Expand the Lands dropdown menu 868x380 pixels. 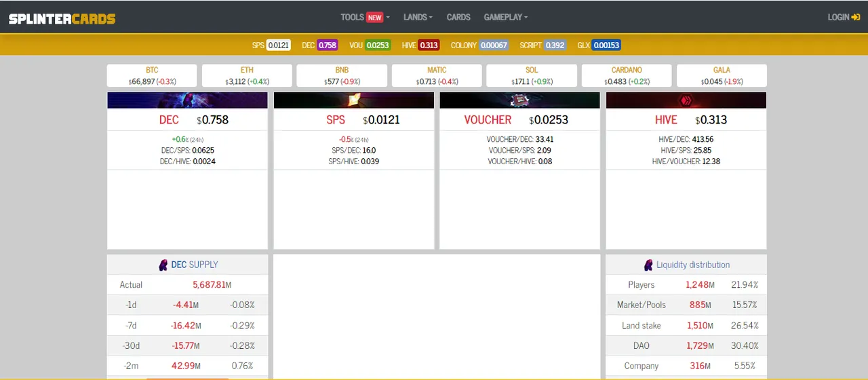(418, 17)
